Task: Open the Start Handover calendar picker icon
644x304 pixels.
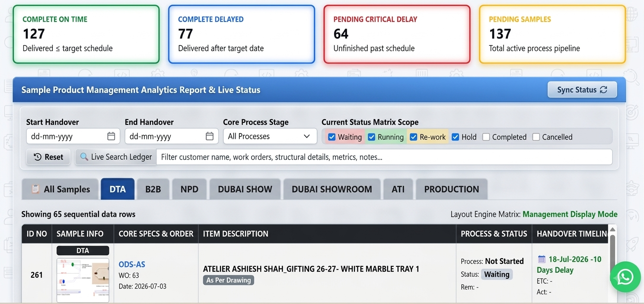Action: tap(111, 136)
